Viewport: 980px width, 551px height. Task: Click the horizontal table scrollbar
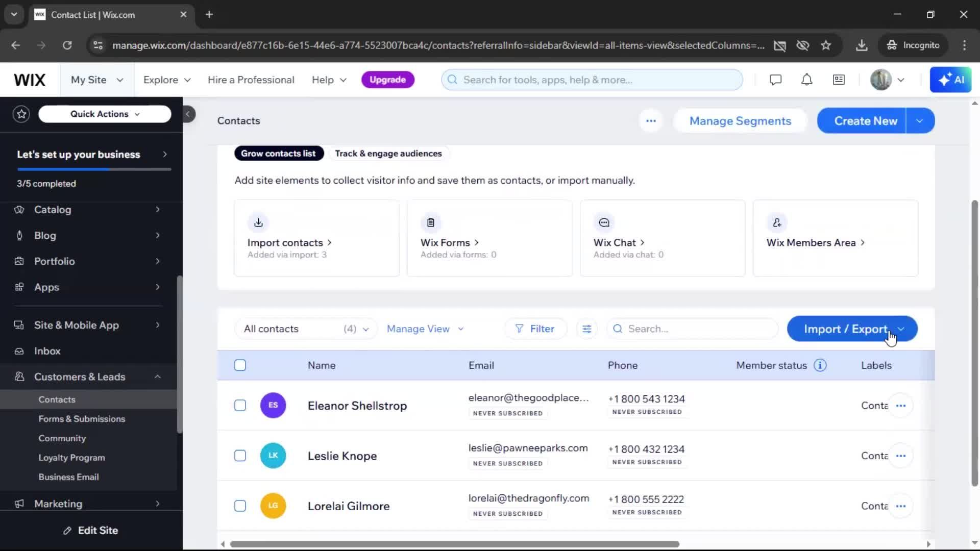click(454, 544)
